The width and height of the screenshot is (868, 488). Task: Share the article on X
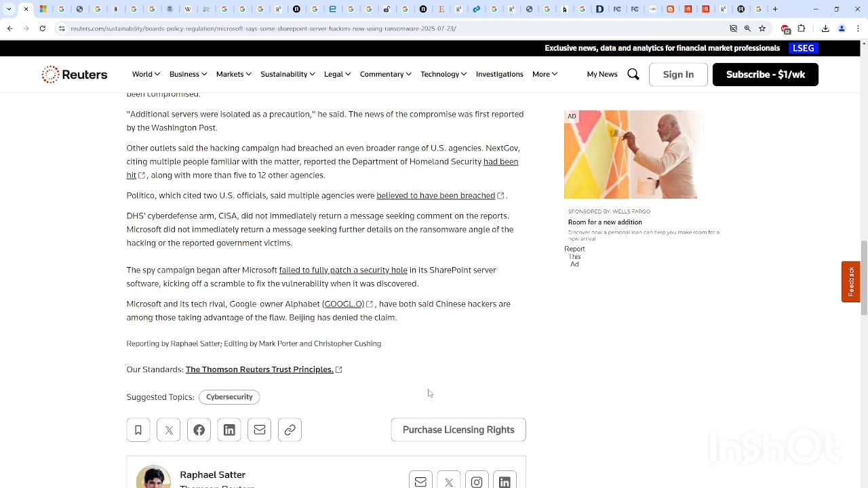pos(169,430)
